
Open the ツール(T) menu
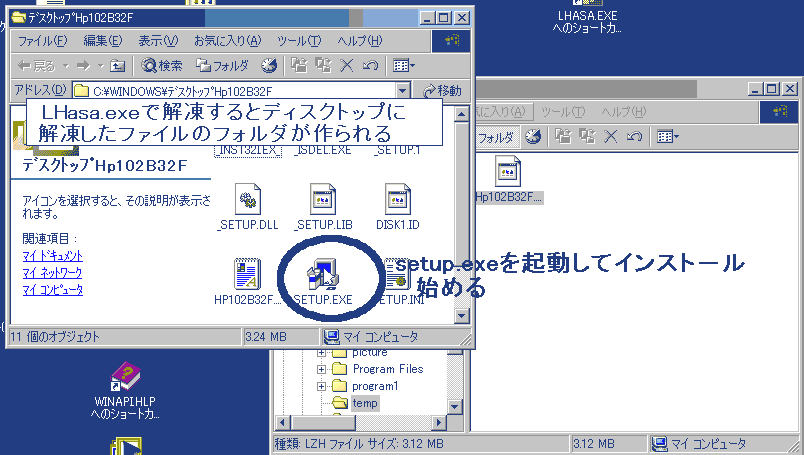coord(298,41)
